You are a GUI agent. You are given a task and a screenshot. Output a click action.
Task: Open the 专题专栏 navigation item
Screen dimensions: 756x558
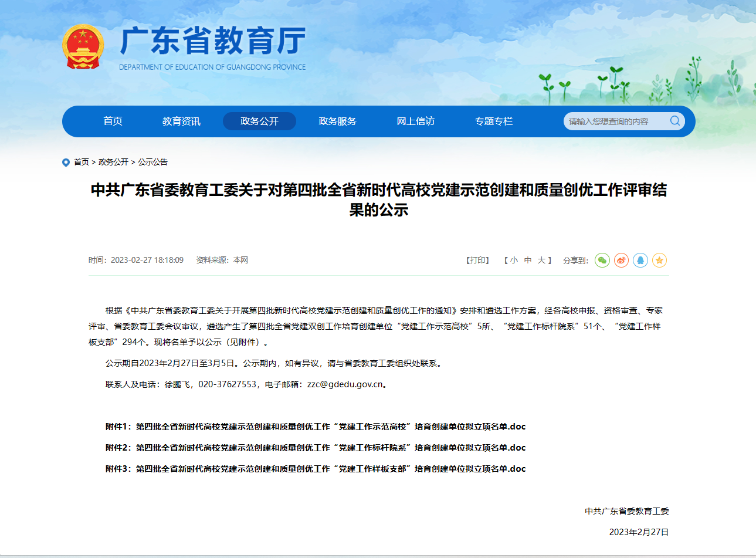(493, 121)
